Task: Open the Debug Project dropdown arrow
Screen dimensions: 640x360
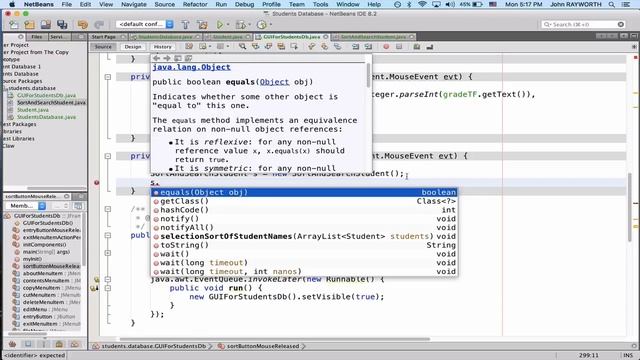Action: point(249,25)
